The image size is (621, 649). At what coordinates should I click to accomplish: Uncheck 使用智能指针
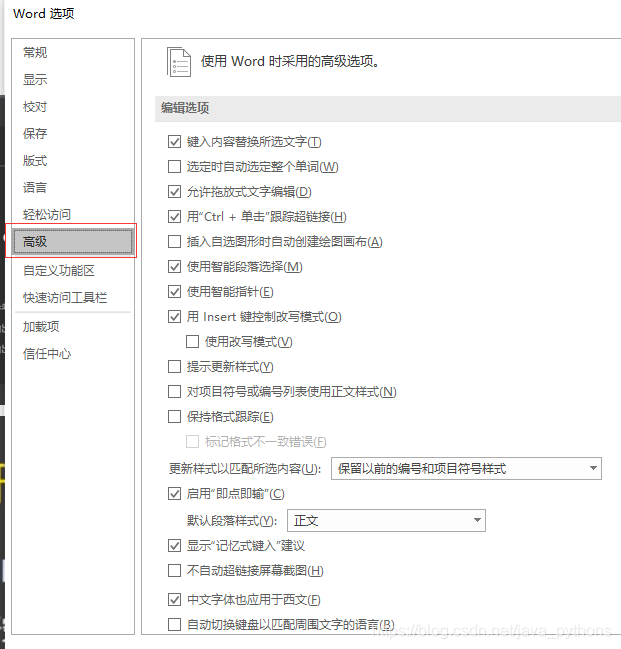[174, 292]
